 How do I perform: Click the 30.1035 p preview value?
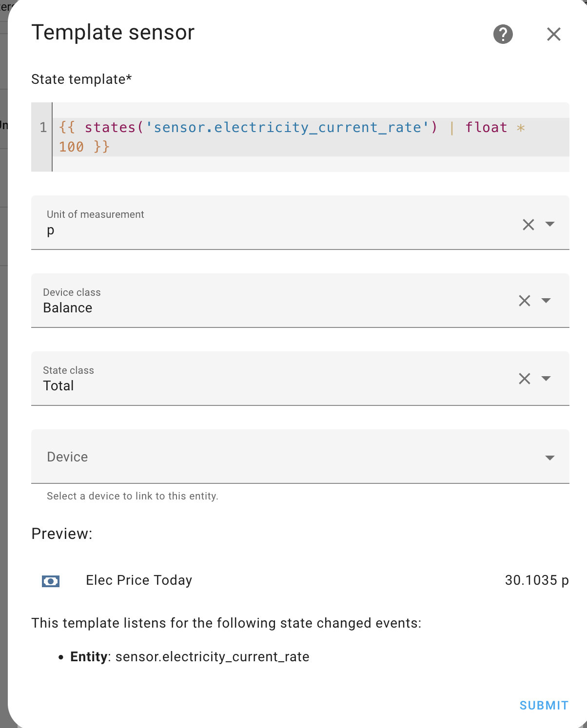(x=536, y=580)
